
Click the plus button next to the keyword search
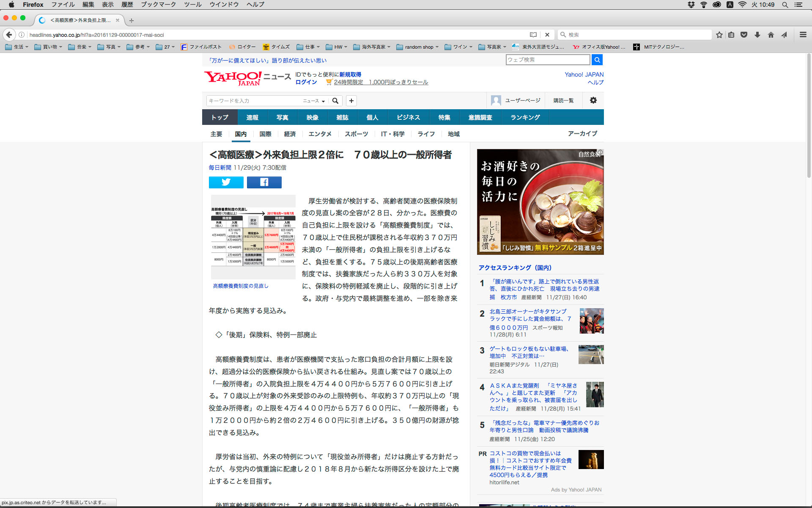pos(351,101)
